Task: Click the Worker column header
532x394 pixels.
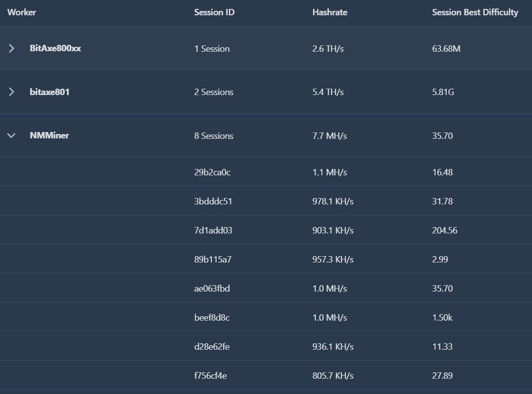Action: [22, 12]
